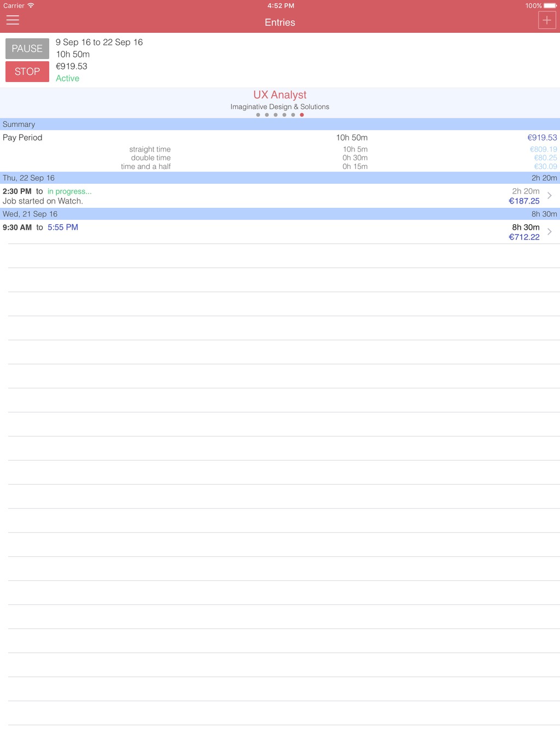Tap the green Active status

(x=67, y=78)
